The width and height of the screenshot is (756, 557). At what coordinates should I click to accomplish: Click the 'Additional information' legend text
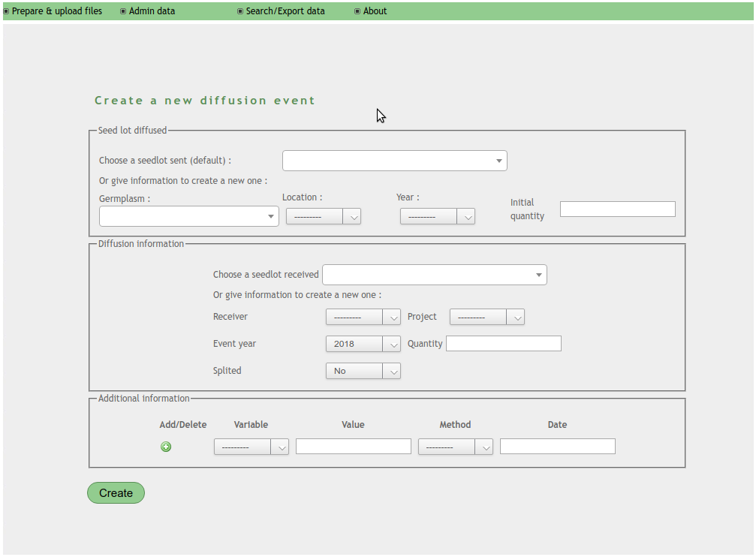pos(143,399)
